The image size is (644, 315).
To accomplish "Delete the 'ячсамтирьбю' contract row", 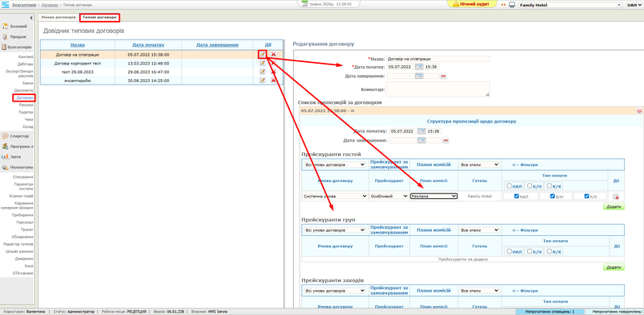I will coord(273,81).
